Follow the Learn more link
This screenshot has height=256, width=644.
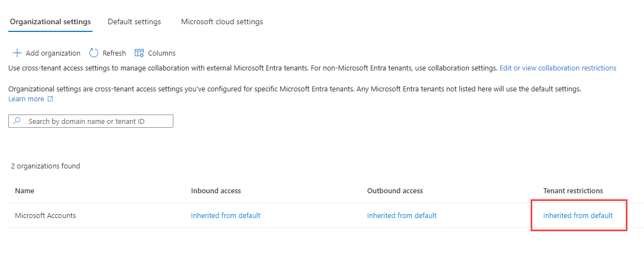tap(26, 99)
